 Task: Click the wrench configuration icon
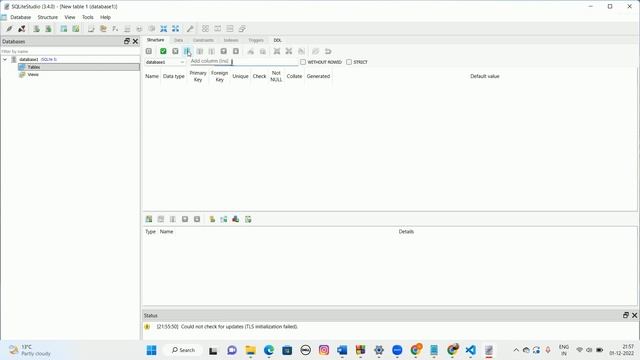tap(190, 29)
